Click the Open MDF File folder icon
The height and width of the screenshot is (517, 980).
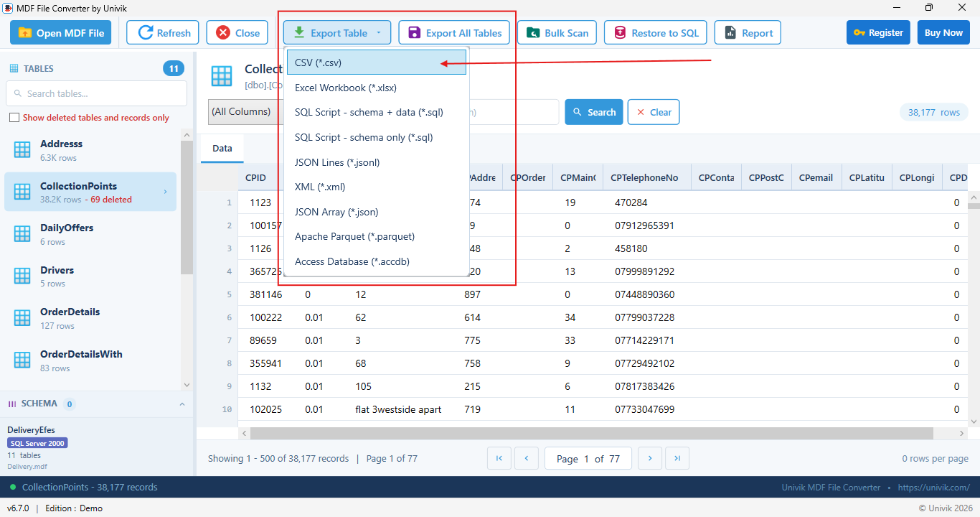click(25, 33)
